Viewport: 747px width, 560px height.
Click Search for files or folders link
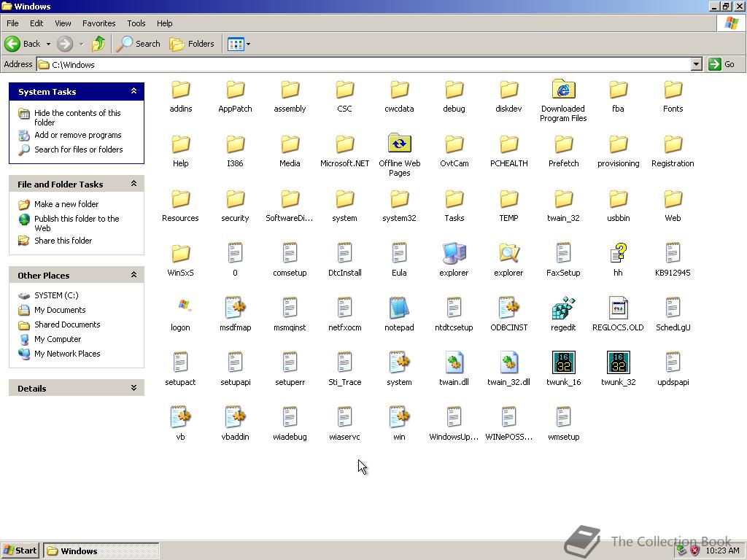point(78,149)
